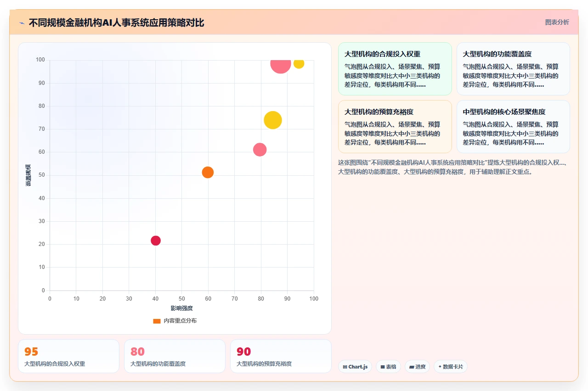Click the 大型机构的合规投入权重 stat card label

click(x=55, y=363)
